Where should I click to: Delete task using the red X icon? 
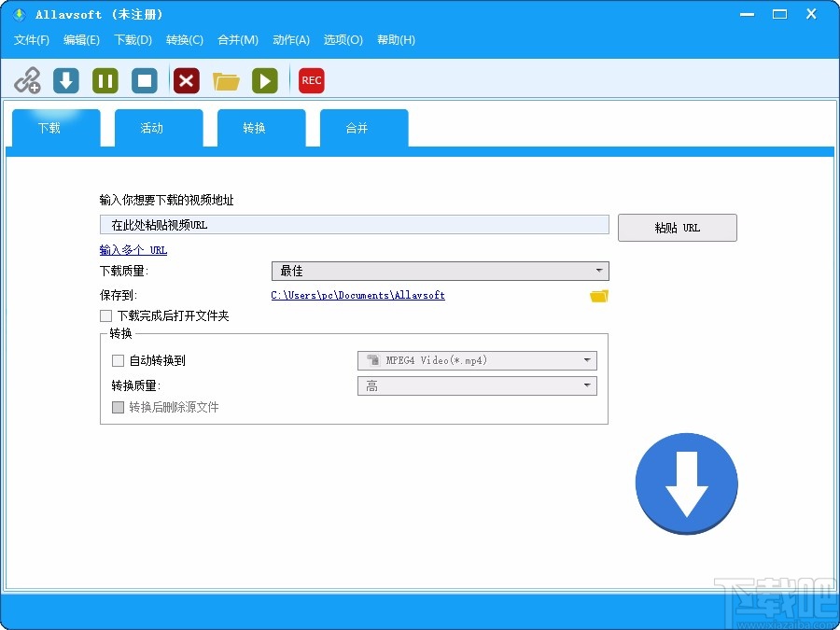tap(185, 80)
